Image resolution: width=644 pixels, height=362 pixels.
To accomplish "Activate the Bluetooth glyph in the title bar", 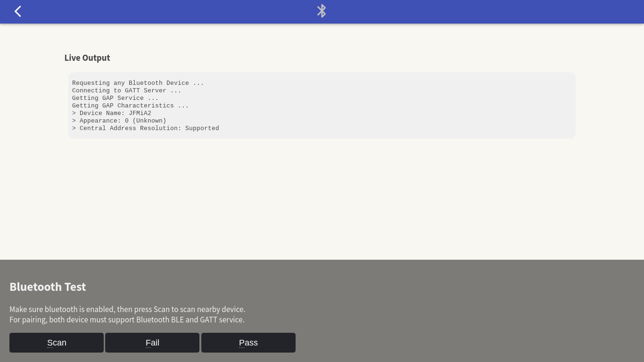I will pos(322,11).
